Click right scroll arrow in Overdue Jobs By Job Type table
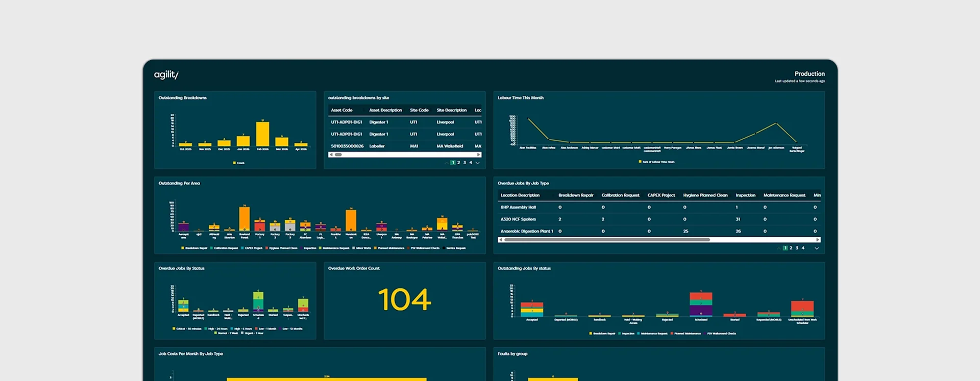Viewport: 980px width, 381px height. pyautogui.click(x=818, y=240)
